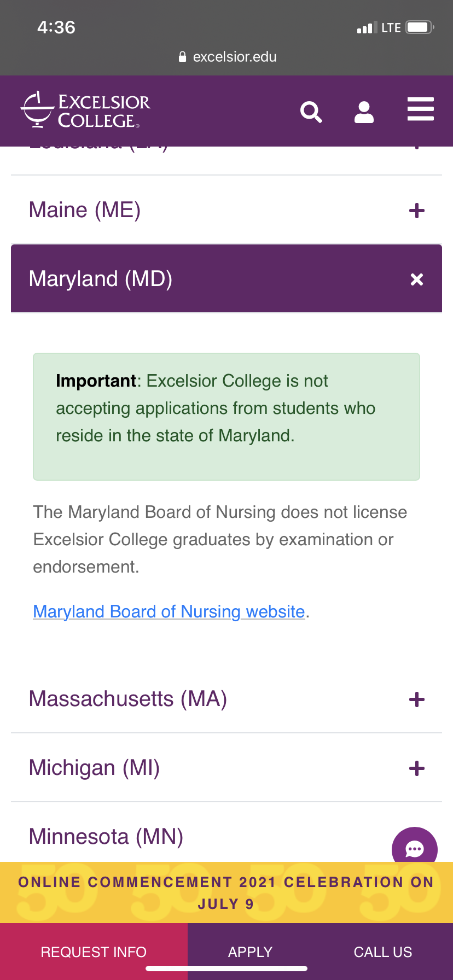Expand Maine plus icon
Viewport: 453px width, 980px height.
417,211
